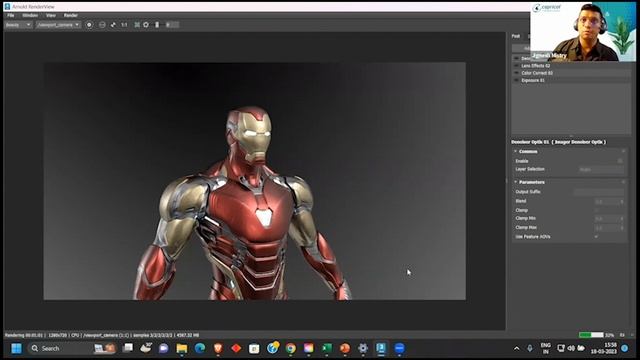Open Microsoft Edge from the taskbar
Image resolution: width=640 pixels, height=360 pixels.
pyautogui.click(x=200, y=348)
